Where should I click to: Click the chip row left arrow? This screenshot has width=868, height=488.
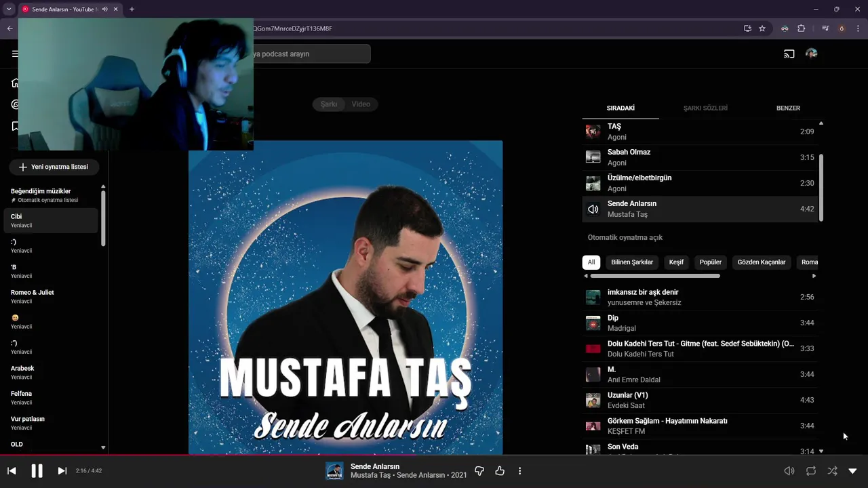tap(586, 276)
